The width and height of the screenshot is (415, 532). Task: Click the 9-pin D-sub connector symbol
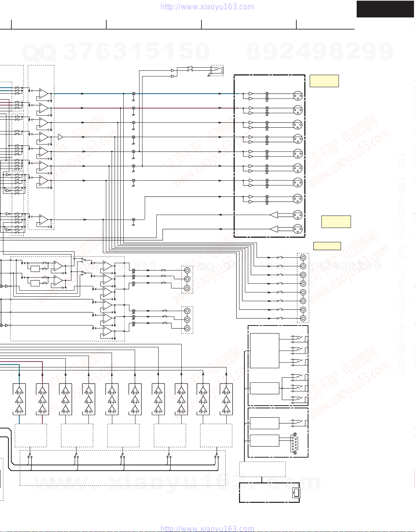tap(294, 444)
